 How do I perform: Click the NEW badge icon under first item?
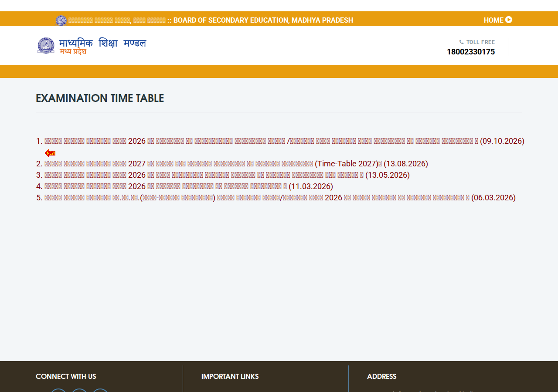pyautogui.click(x=50, y=153)
